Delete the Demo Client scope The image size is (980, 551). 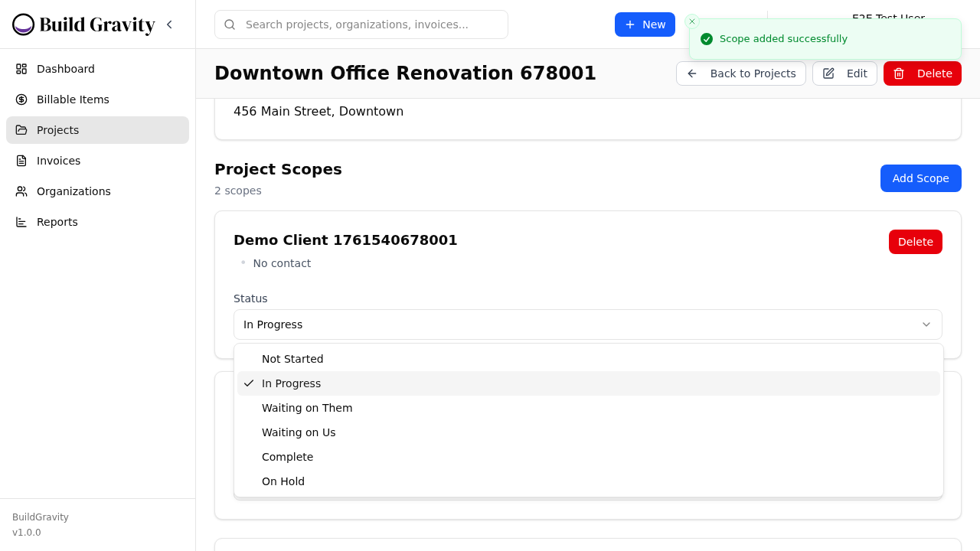coord(916,242)
